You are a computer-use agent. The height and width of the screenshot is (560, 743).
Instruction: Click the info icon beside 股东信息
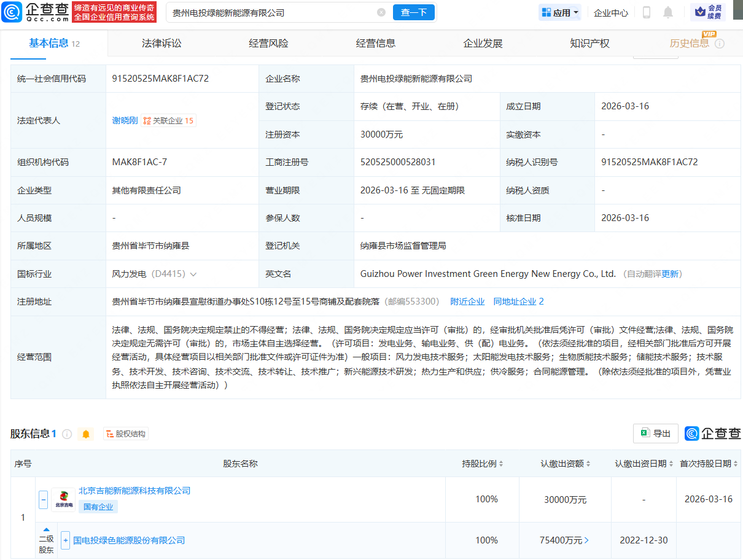point(67,434)
